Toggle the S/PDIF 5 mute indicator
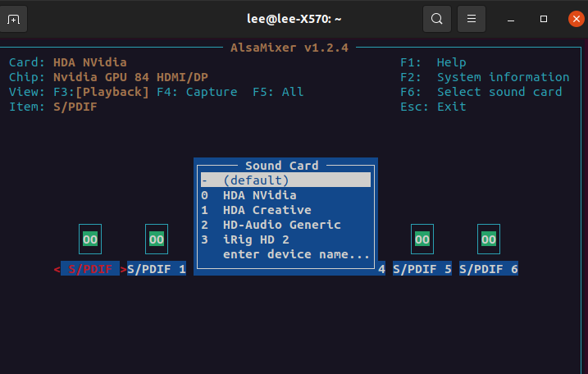 tap(422, 239)
